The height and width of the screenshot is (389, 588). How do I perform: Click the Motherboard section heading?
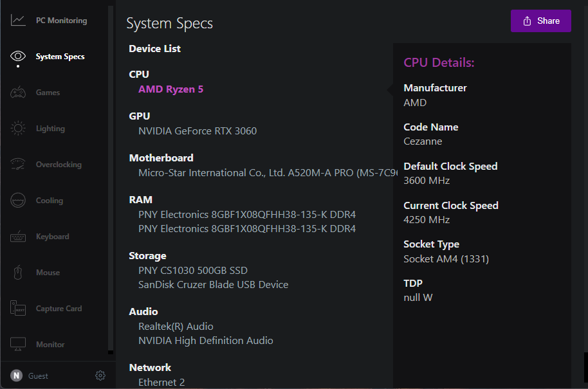pyautogui.click(x=161, y=158)
